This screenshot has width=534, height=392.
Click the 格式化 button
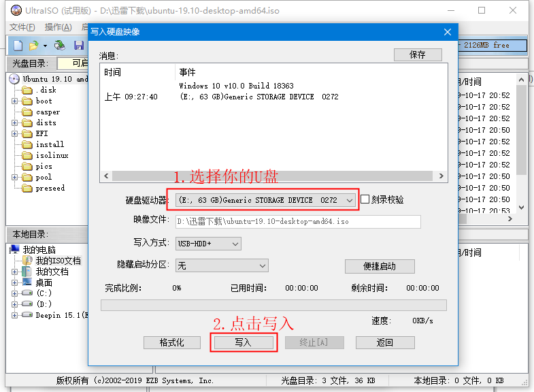172,342
